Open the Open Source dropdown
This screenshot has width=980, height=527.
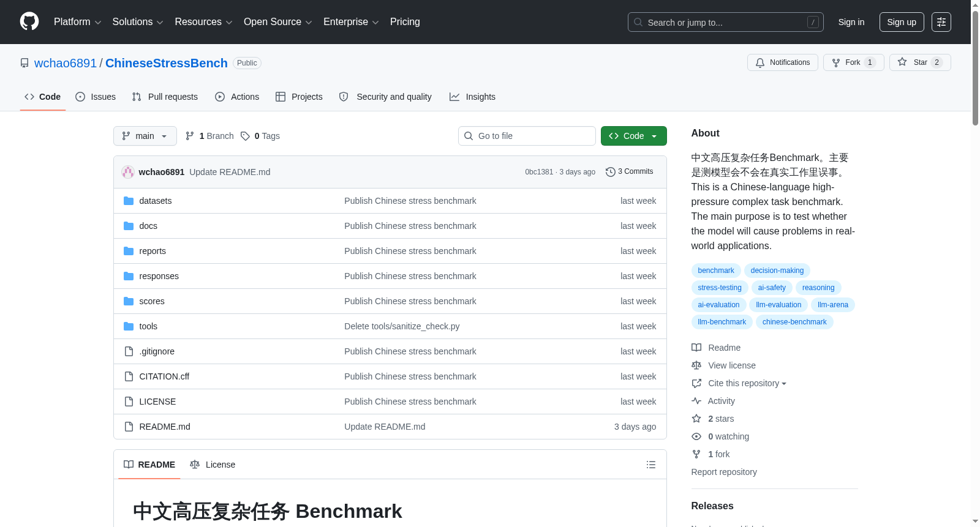(x=278, y=22)
